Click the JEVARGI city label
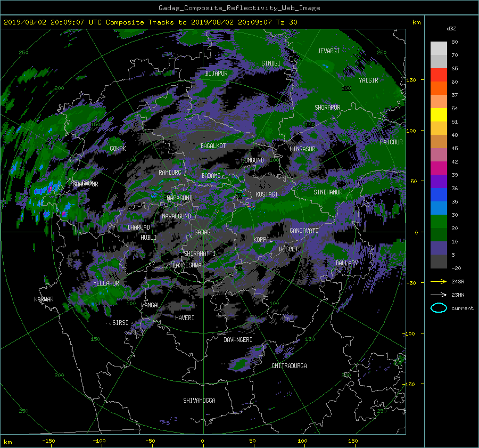This screenshot has width=479, height=448. tap(328, 51)
